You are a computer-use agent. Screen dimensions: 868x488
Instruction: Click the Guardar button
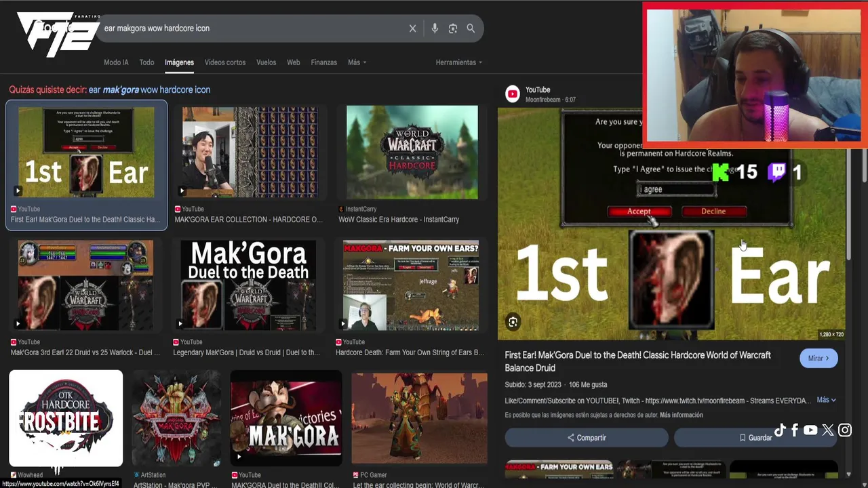point(755,438)
